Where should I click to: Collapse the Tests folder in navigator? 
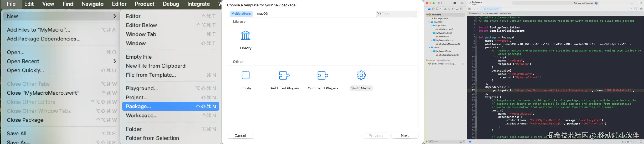tap(429, 48)
